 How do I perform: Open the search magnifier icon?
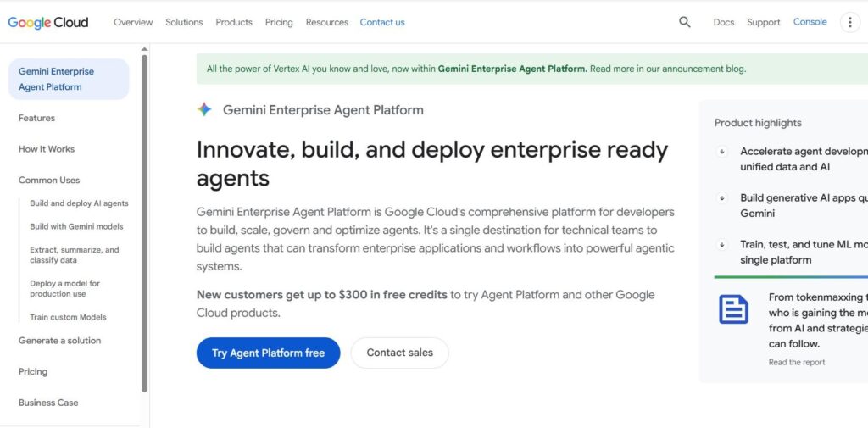click(685, 22)
